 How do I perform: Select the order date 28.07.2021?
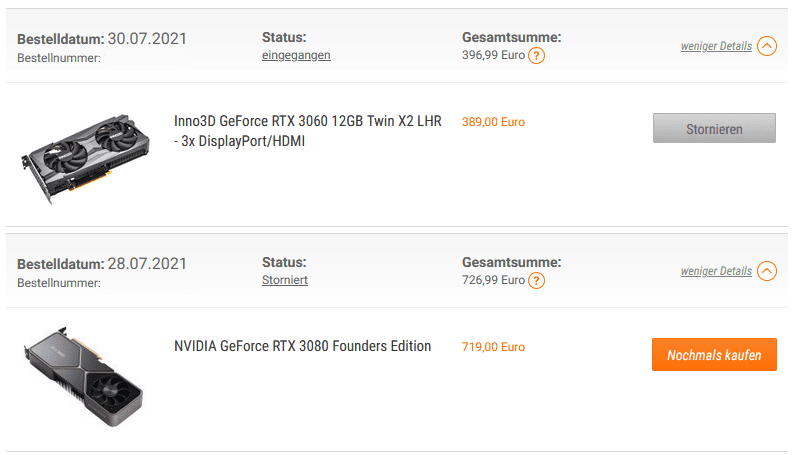click(x=147, y=264)
